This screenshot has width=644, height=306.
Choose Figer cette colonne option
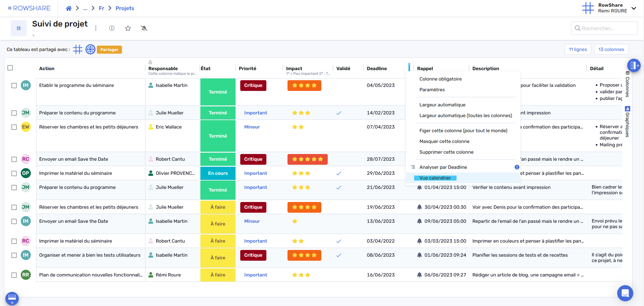pos(463,131)
